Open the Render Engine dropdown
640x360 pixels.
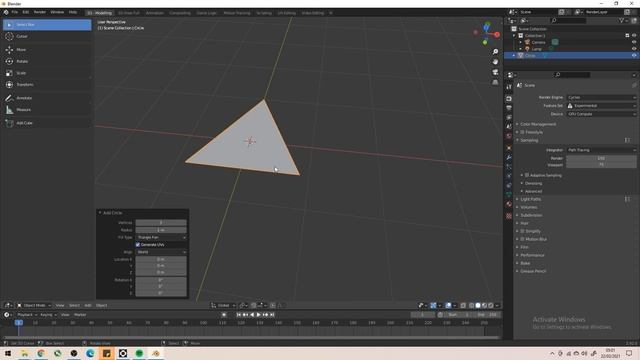(x=601, y=98)
